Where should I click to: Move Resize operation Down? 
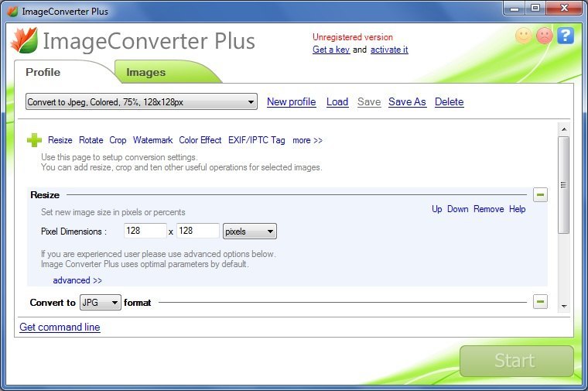pyautogui.click(x=458, y=209)
